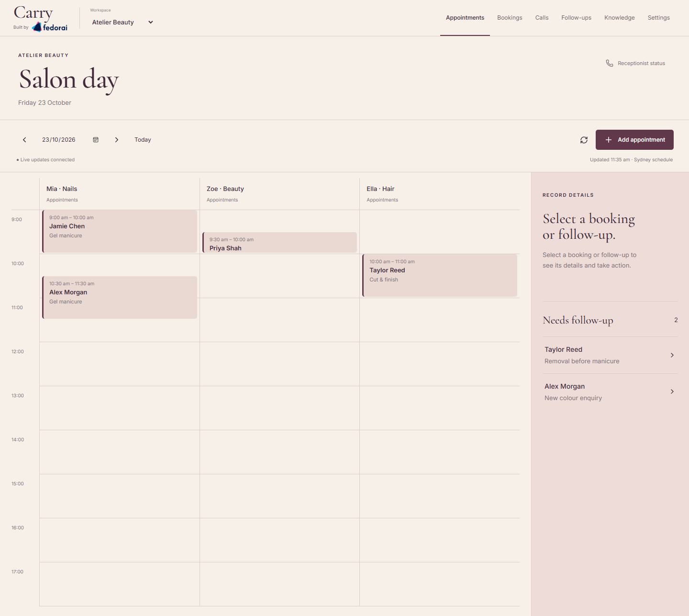Click the phone icon beside Receptionist status
The height and width of the screenshot is (616, 689).
point(610,63)
